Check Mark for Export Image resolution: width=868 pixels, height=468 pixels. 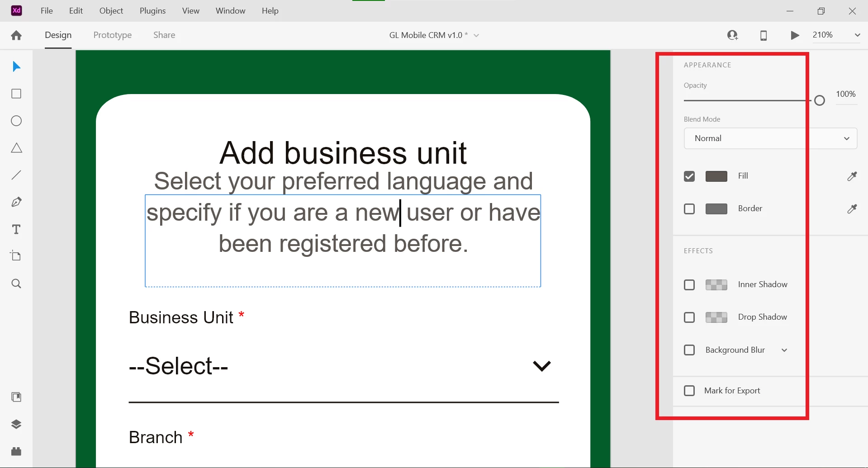(689, 391)
